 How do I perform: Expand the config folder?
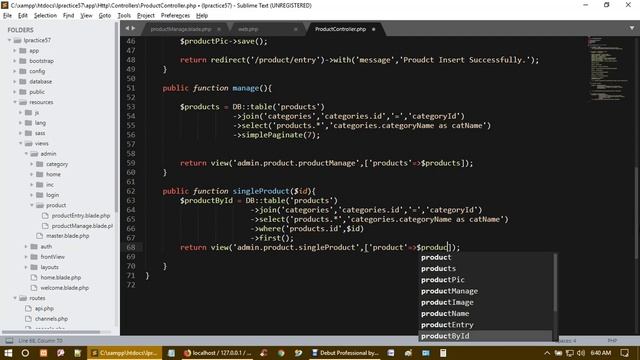point(15,71)
